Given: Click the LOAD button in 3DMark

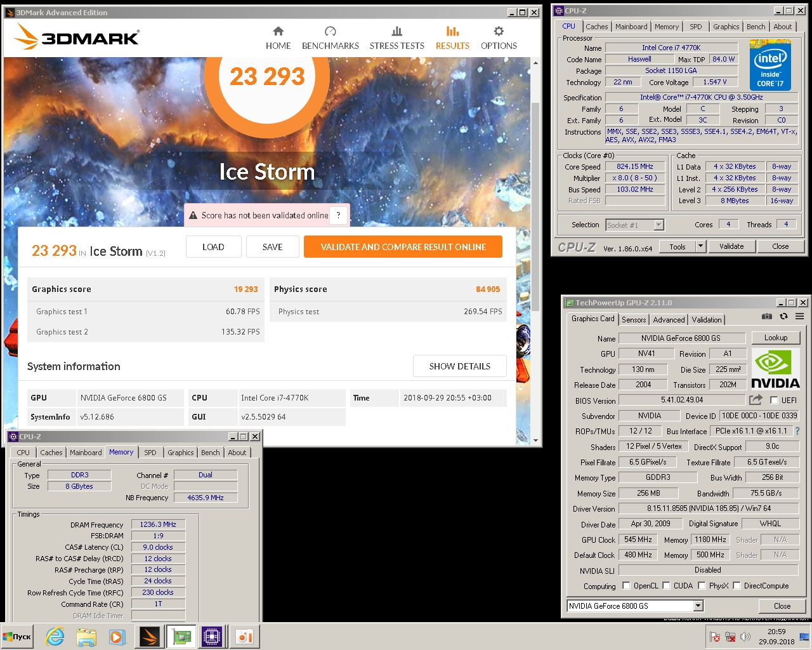Looking at the screenshot, I should 213,247.
